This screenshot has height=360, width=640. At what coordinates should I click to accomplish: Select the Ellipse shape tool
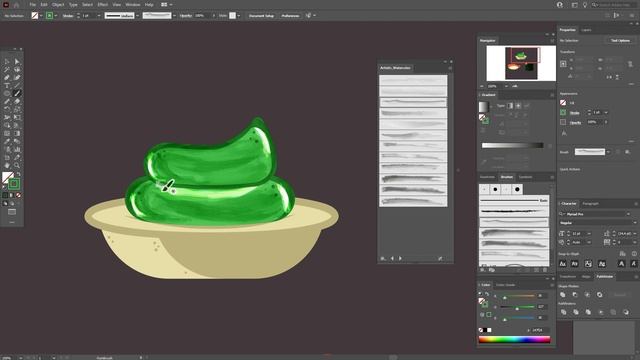pos(7,93)
